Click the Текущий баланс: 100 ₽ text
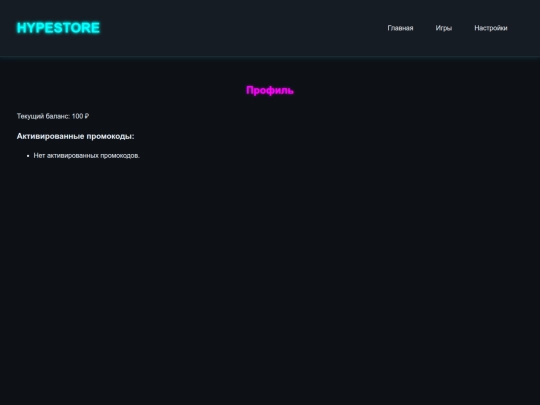This screenshot has width=540, height=405. point(53,116)
